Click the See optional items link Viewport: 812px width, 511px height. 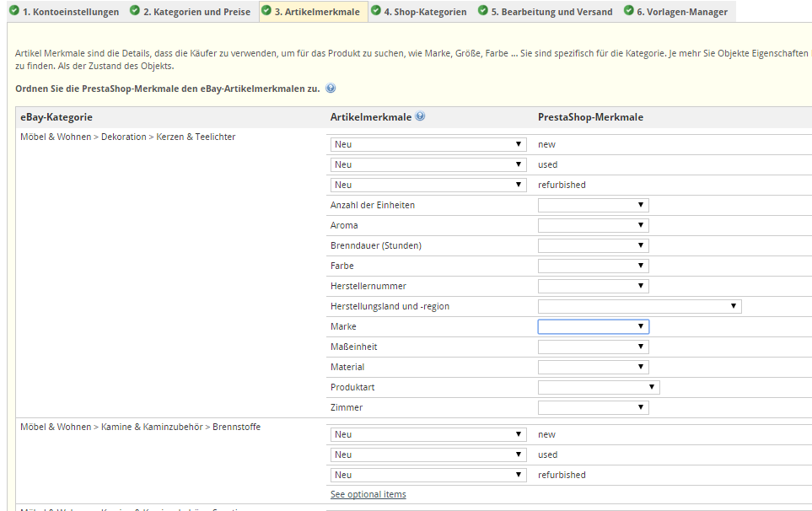coord(368,494)
